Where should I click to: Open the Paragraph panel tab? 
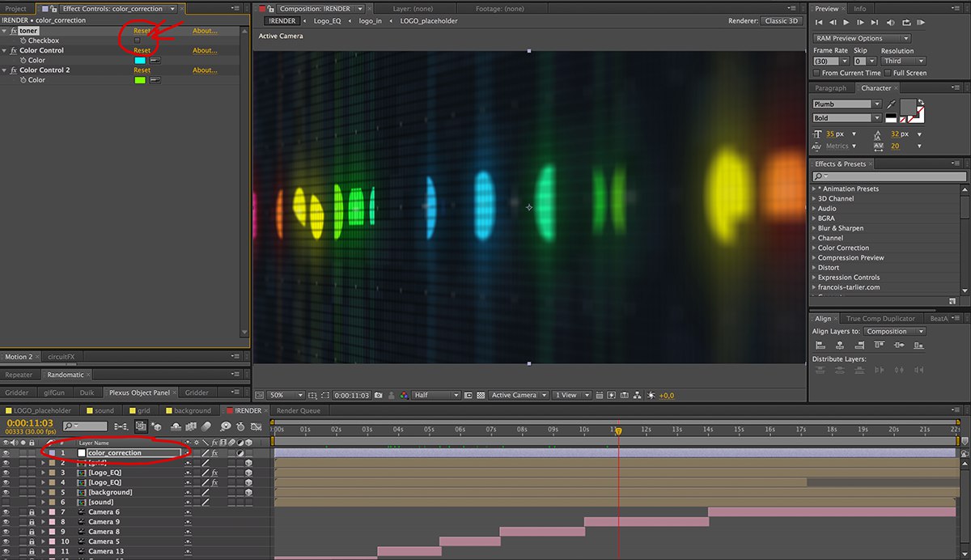coord(830,88)
